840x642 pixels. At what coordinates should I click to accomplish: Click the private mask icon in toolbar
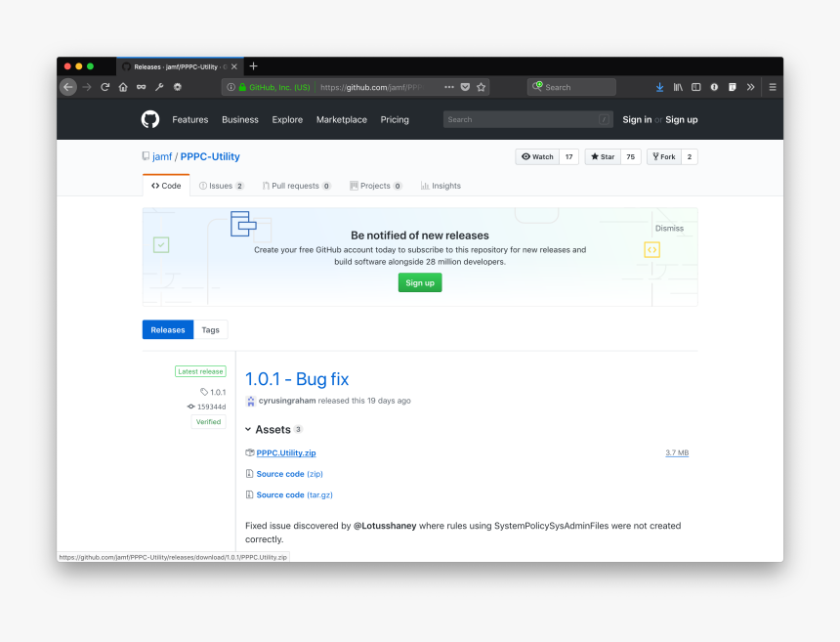pyautogui.click(x=142, y=87)
